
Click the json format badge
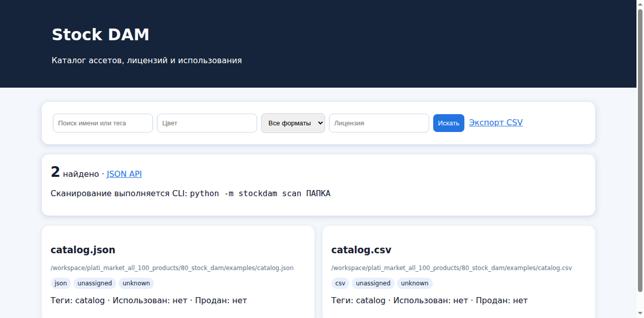pos(61,283)
